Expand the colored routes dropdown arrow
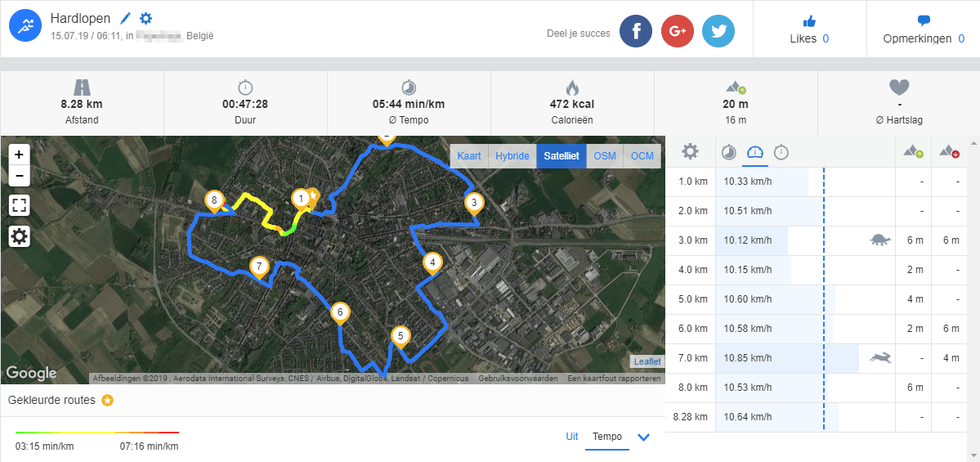The width and height of the screenshot is (980, 462). [x=643, y=437]
